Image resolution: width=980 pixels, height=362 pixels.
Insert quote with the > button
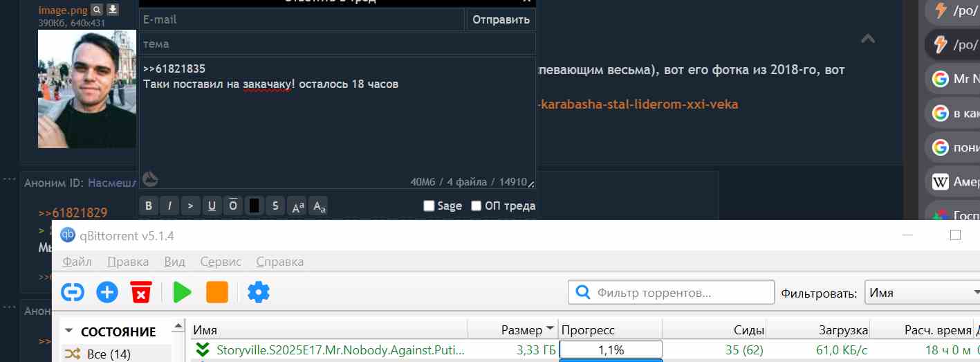tap(190, 206)
